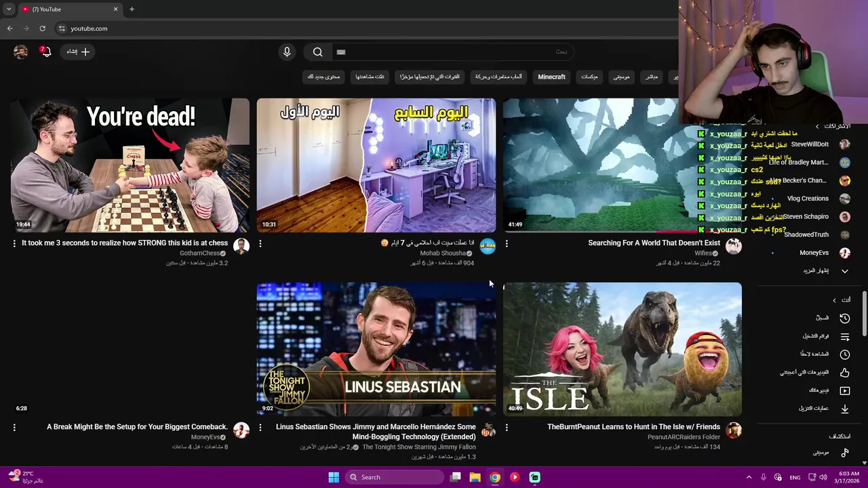
Task: Open options for Searching For A World video
Action: (507, 243)
